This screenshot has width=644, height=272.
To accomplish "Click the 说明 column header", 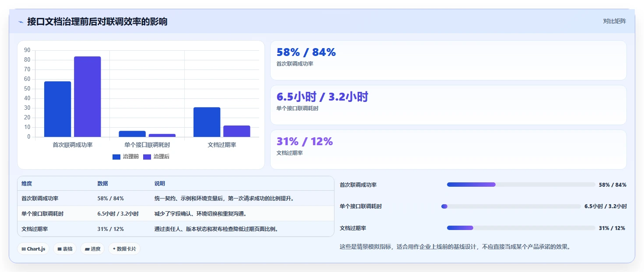I will coord(160,184).
